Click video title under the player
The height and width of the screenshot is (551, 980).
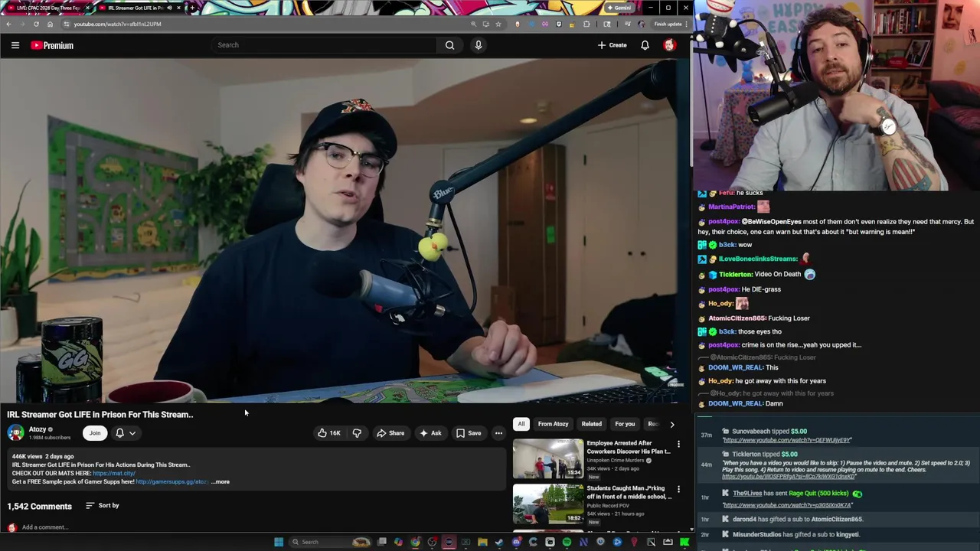tap(100, 415)
